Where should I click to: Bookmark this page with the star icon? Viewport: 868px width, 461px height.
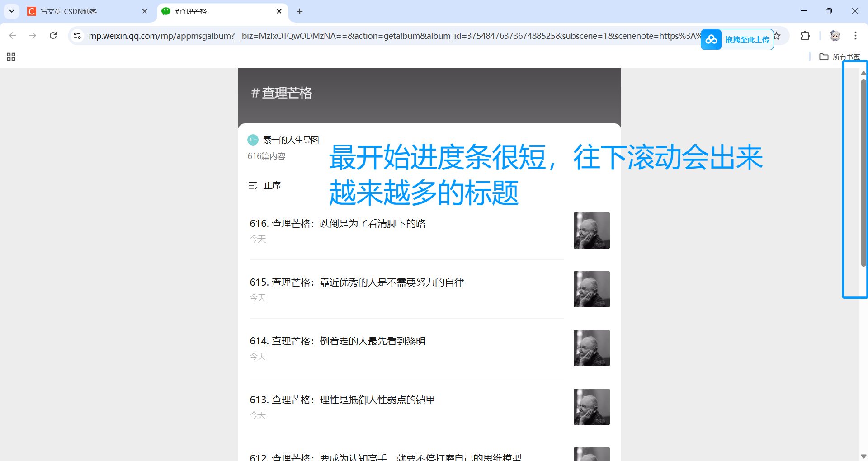778,36
